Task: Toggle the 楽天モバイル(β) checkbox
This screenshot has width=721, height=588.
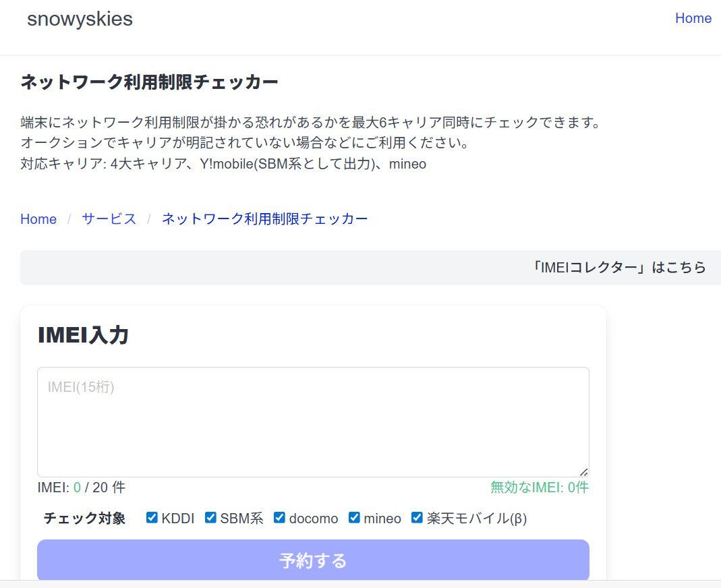Action: (417, 518)
